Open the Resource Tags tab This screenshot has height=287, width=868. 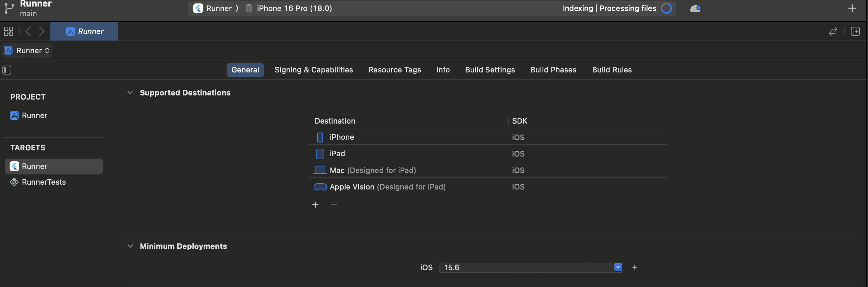point(395,70)
